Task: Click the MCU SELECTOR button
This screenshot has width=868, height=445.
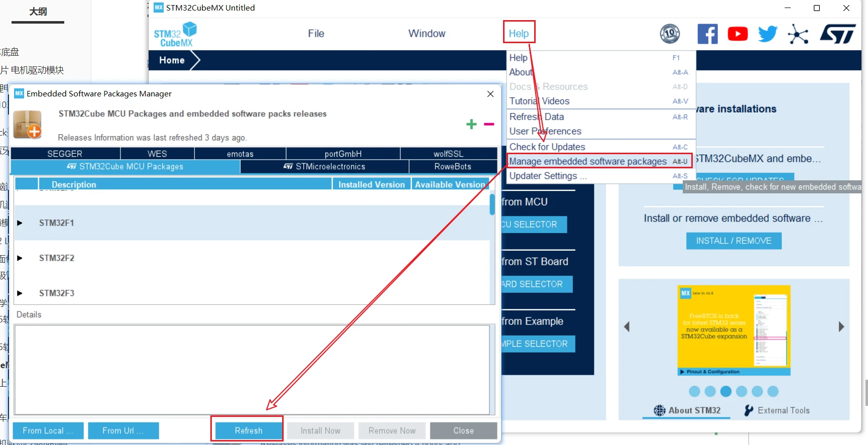Action: pos(534,225)
